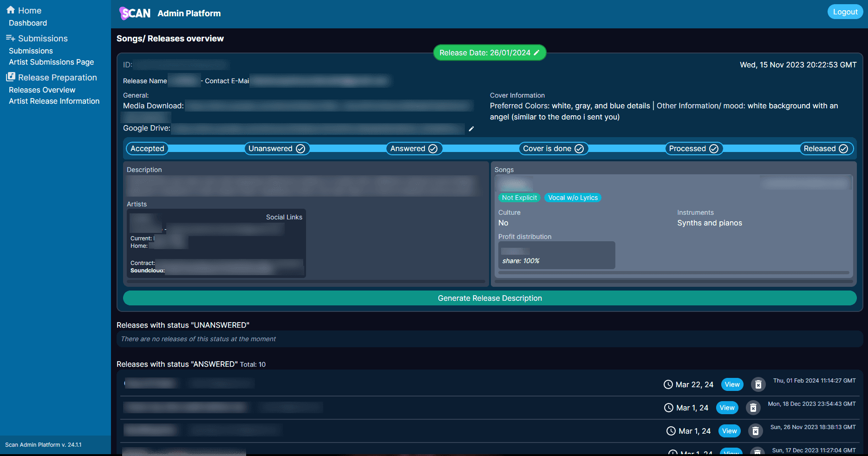Click Releases with status "UNANSWERED" heading
The image size is (868, 456).
click(x=183, y=325)
